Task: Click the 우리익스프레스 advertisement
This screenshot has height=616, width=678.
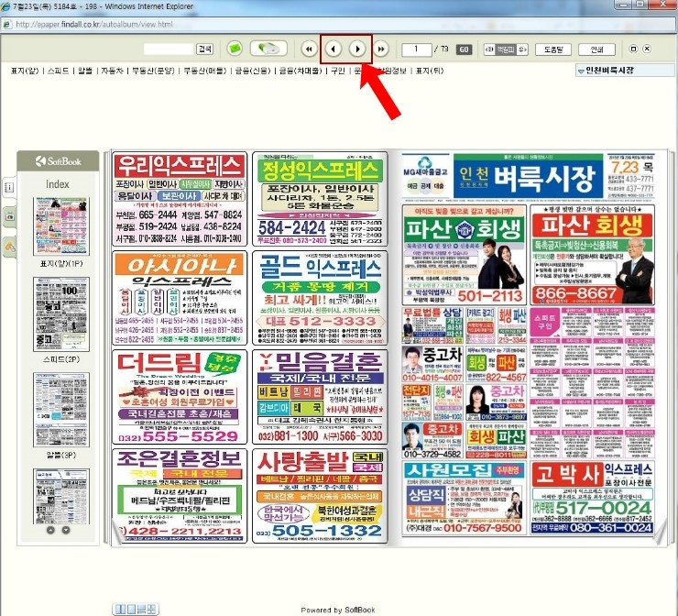Action: (x=180, y=199)
